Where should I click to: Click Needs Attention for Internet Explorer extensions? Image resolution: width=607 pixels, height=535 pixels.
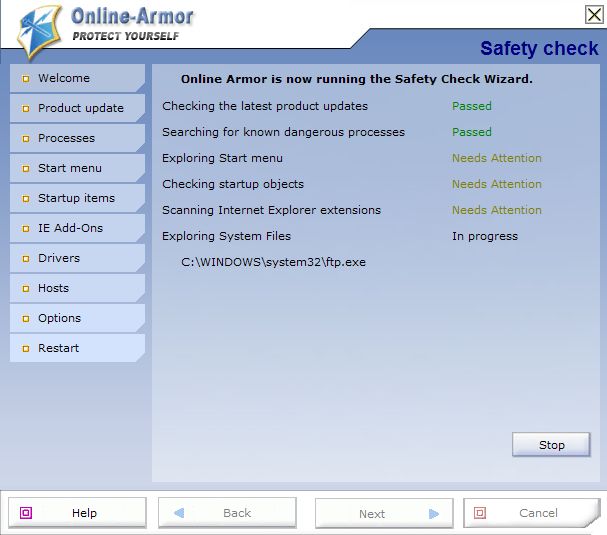(497, 210)
